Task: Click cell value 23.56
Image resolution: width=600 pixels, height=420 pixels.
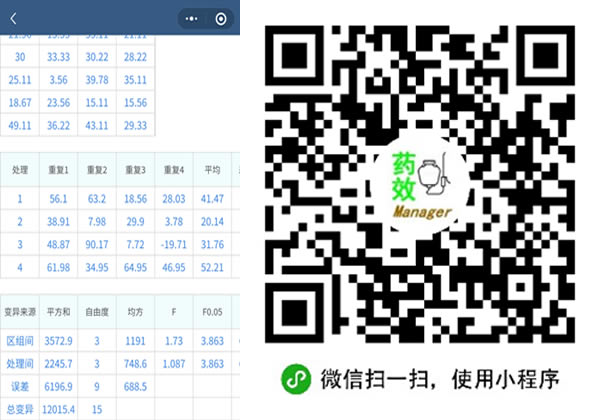Action: (x=59, y=103)
